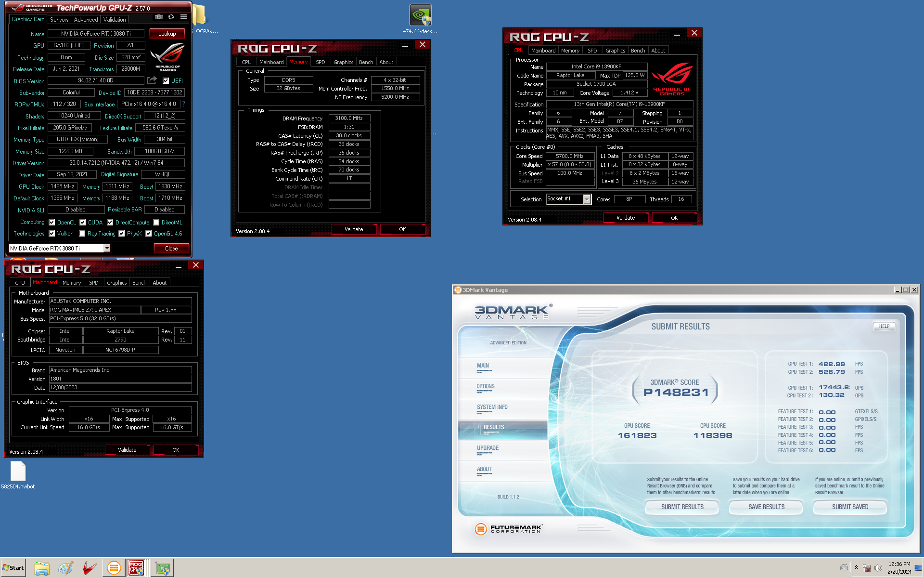This screenshot has height=578, width=924.
Task: Go to the MAIN page in 3DMark Vantage
Action: (483, 366)
